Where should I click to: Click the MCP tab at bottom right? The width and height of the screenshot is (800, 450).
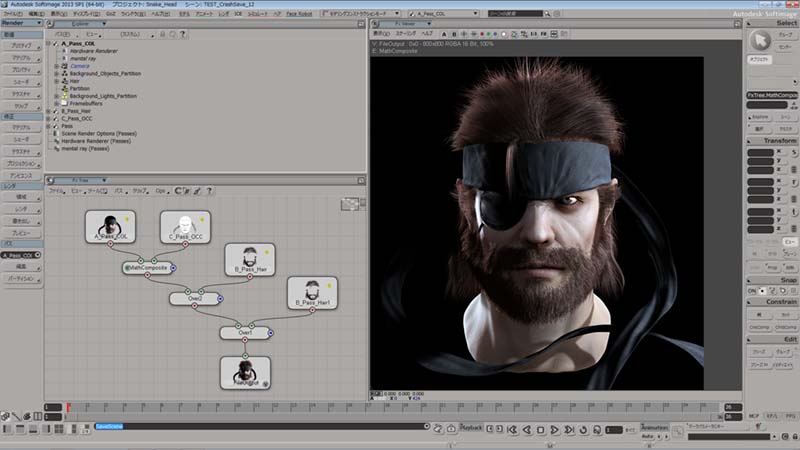(754, 416)
